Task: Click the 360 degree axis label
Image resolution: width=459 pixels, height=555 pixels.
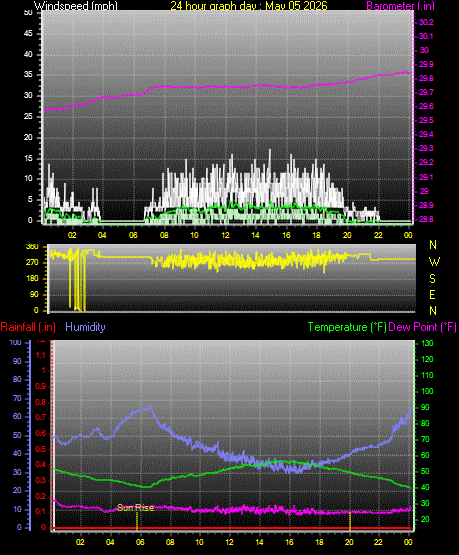Action: tap(32, 247)
